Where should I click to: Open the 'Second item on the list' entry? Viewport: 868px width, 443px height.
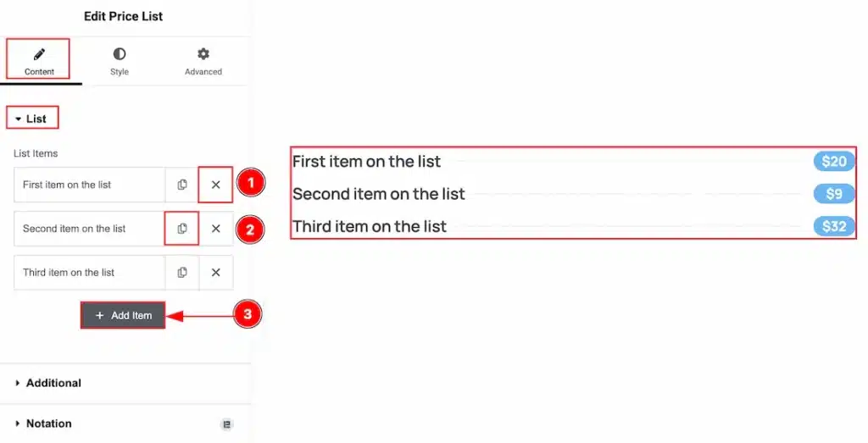(x=89, y=229)
